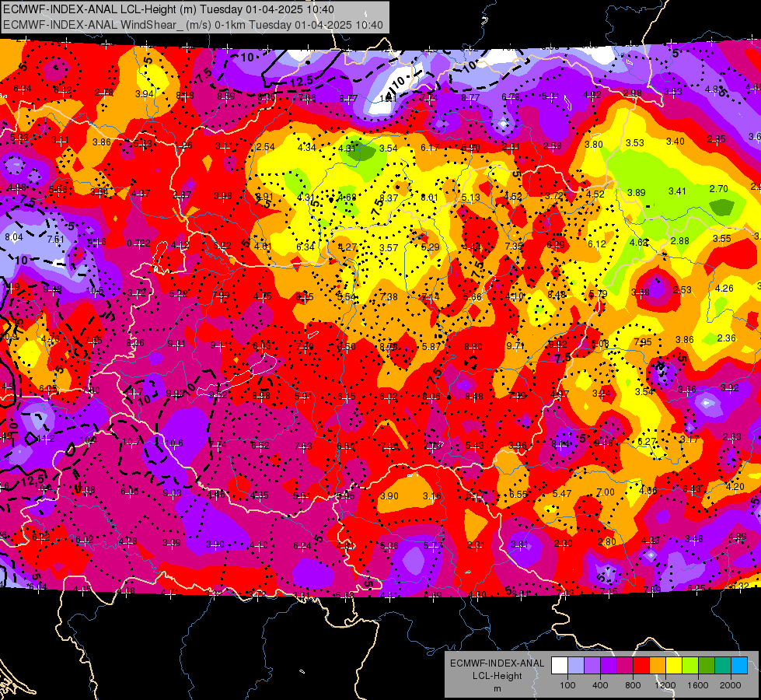Select the data point '8.98'

(x=260, y=396)
